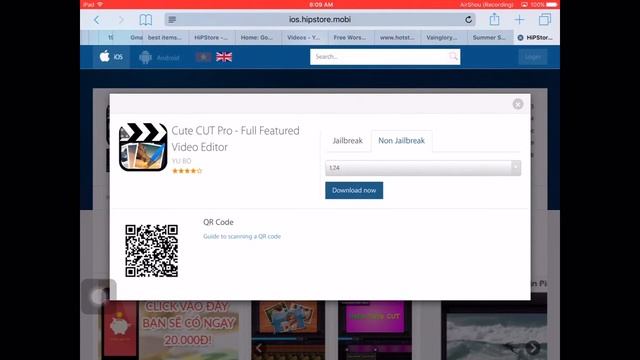The height and width of the screenshot is (360, 640).
Task: Add a new Safari tab
Action: click(519, 19)
